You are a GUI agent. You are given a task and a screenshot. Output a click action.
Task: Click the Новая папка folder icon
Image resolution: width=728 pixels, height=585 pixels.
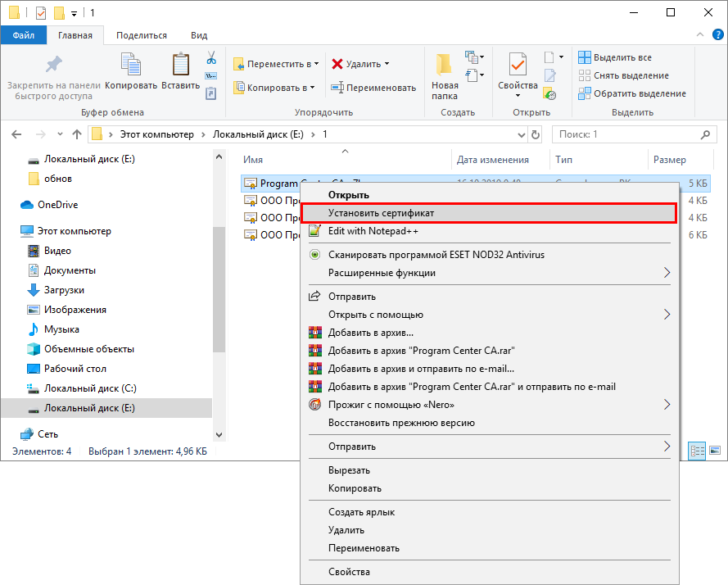pos(445,66)
